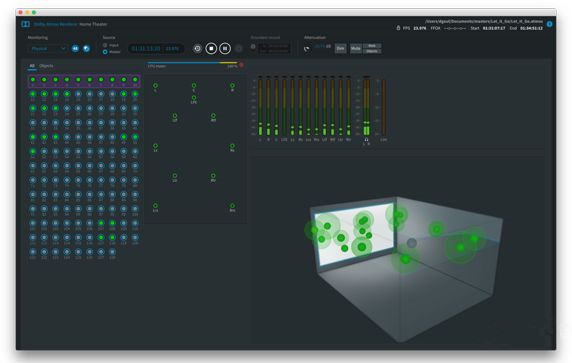The image size is (572, 363).
Task: Click the LFE channel level meter
Action: tap(284, 107)
